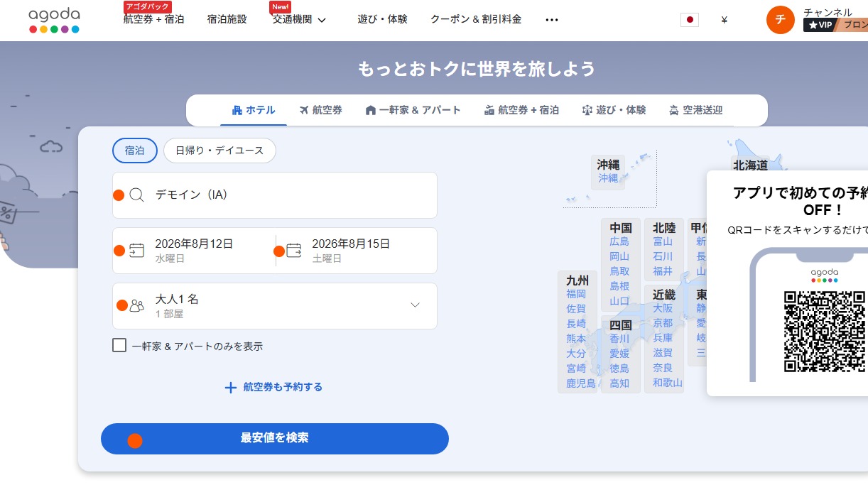Choose 沖縄 prefecture link on map

(608, 178)
